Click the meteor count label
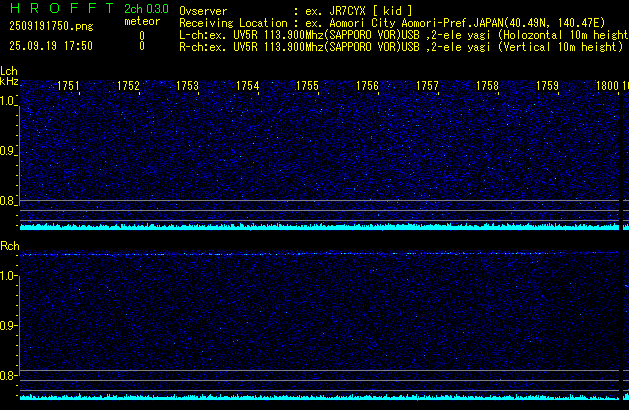Image resolution: width=629 pixels, height=410 pixels. click(142, 21)
